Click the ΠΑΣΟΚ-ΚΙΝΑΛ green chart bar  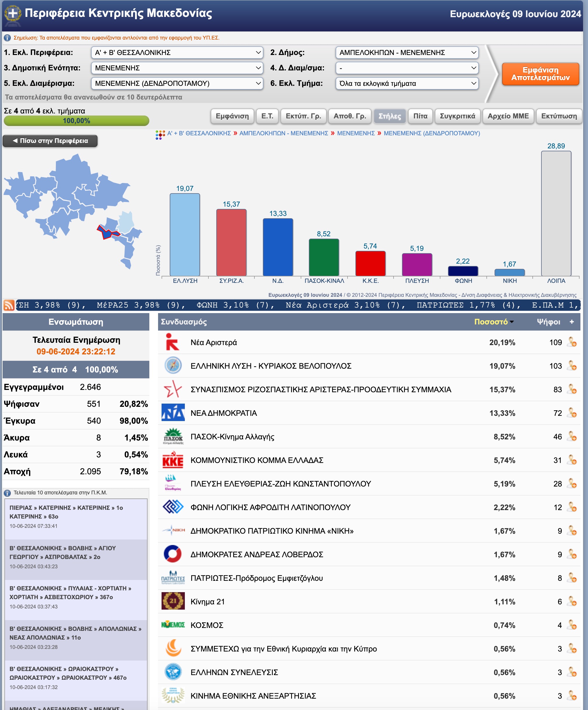pyautogui.click(x=324, y=257)
